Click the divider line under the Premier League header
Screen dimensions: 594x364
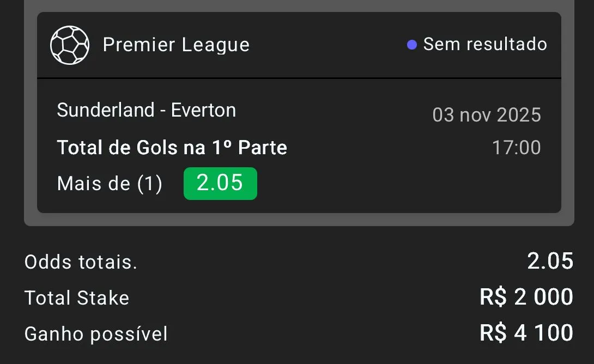click(x=299, y=78)
